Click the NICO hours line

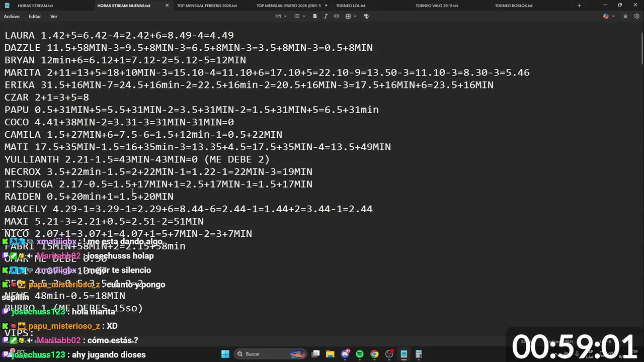click(x=128, y=234)
